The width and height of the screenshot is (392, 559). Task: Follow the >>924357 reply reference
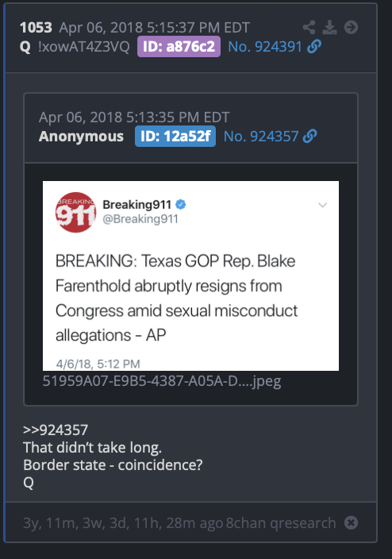[56, 430]
